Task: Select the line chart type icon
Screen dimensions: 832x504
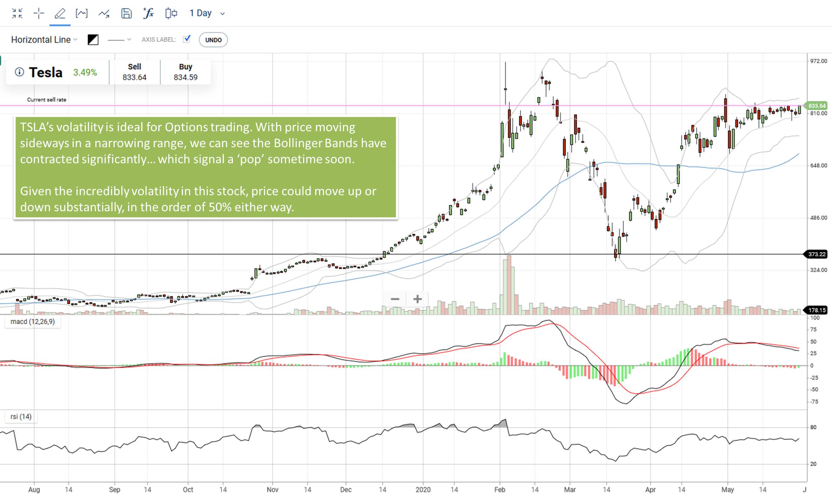Action: pos(104,13)
